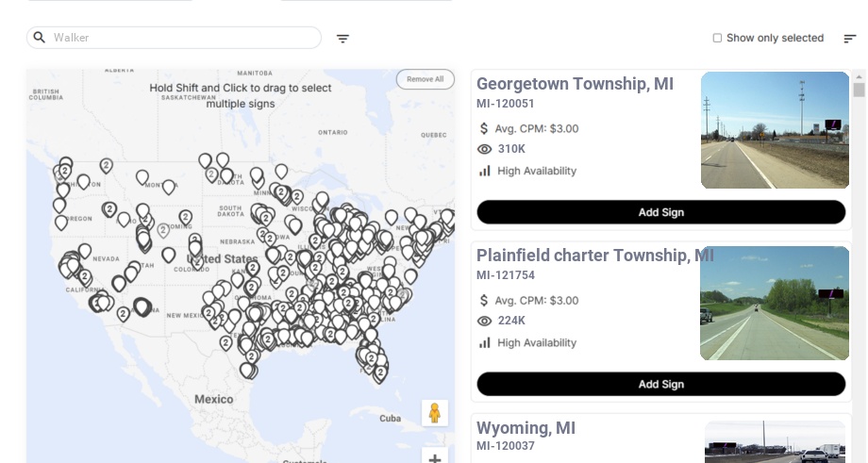The image size is (868, 463).
Task: Open Wyoming, MI listing title
Action: (526, 428)
